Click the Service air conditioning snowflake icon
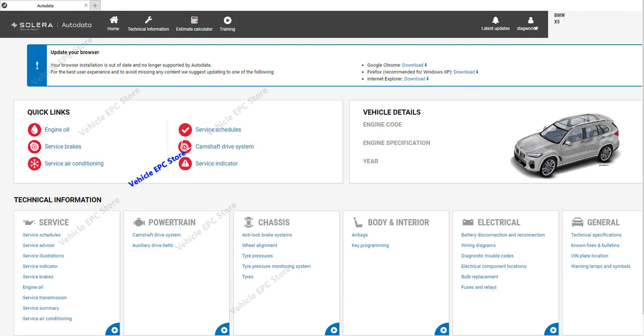The width and height of the screenshot is (644, 336). [34, 164]
